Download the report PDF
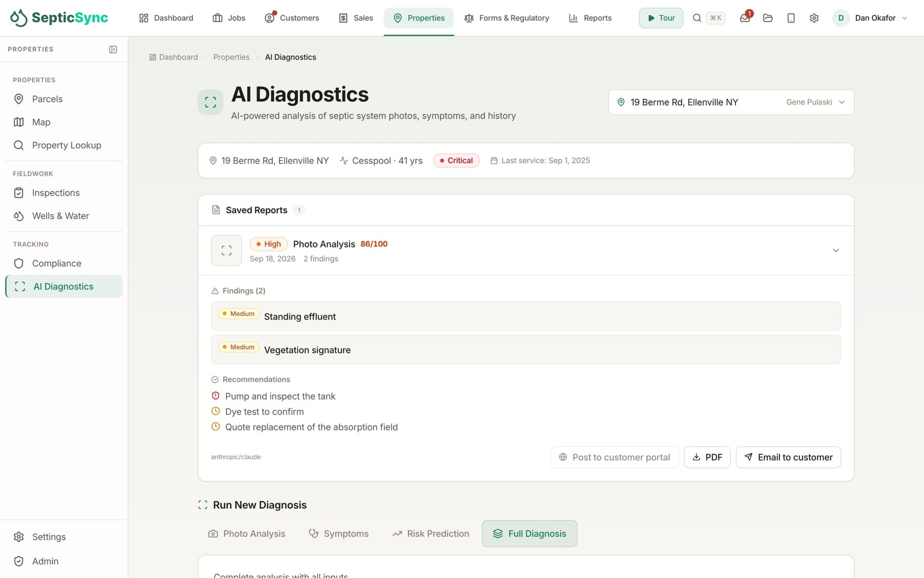The width and height of the screenshot is (924, 578). point(707,457)
